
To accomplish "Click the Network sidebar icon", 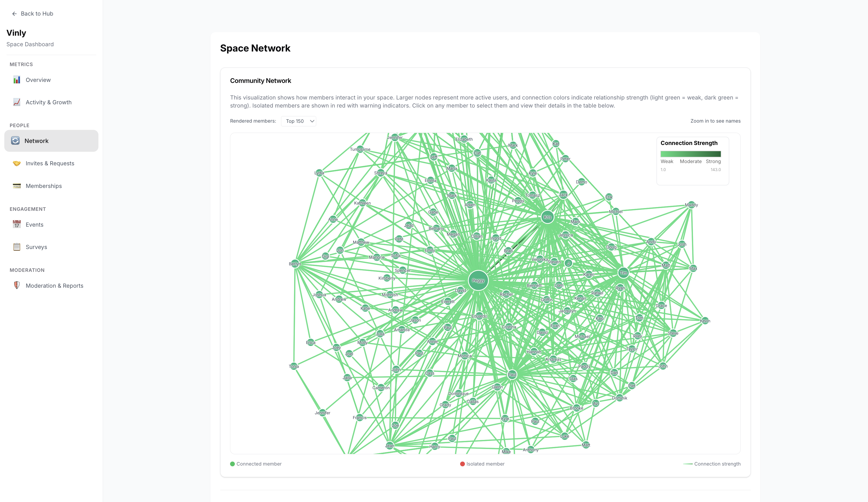I will pos(15,140).
